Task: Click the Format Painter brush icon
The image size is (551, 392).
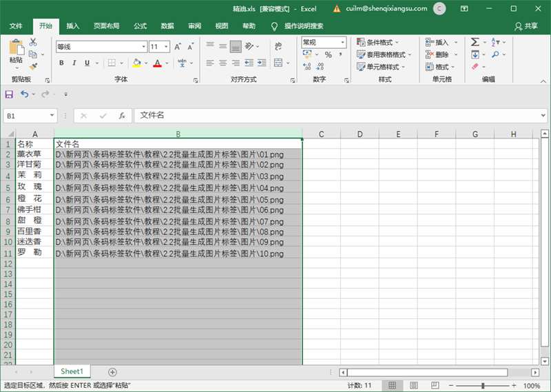Action: click(33, 66)
